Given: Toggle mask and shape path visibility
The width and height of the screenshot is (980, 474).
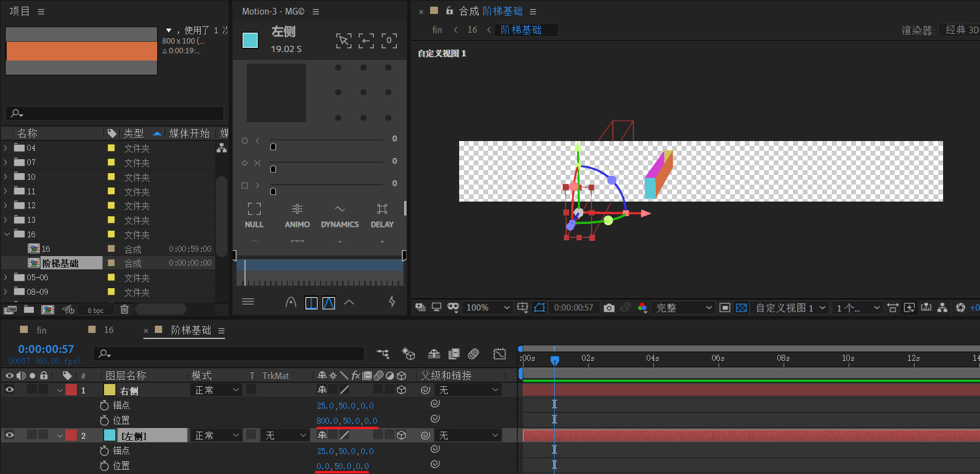Looking at the screenshot, I should tap(540, 308).
